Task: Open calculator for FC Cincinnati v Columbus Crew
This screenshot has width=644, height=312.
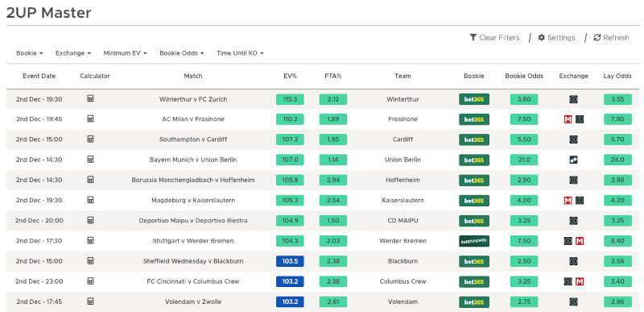Action: tap(91, 281)
